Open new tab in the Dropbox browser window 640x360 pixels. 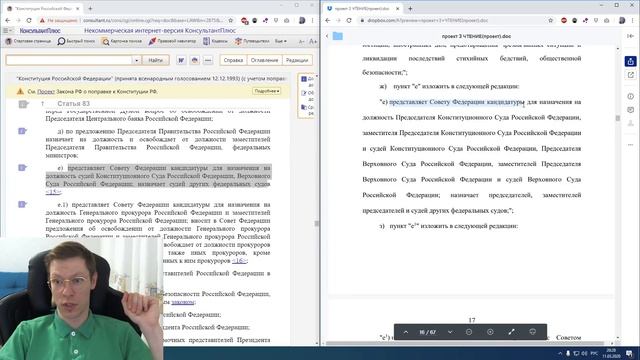410,8
